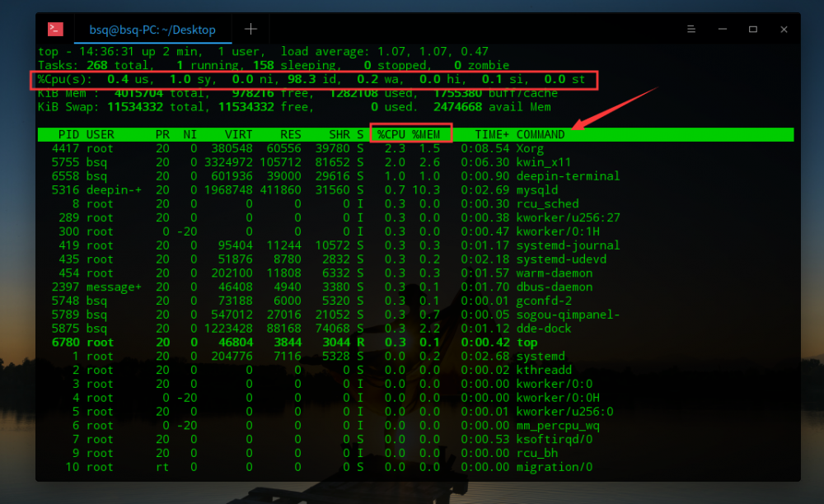Click the kworker/0:1H command
The width and height of the screenshot is (824, 504).
click(558, 231)
